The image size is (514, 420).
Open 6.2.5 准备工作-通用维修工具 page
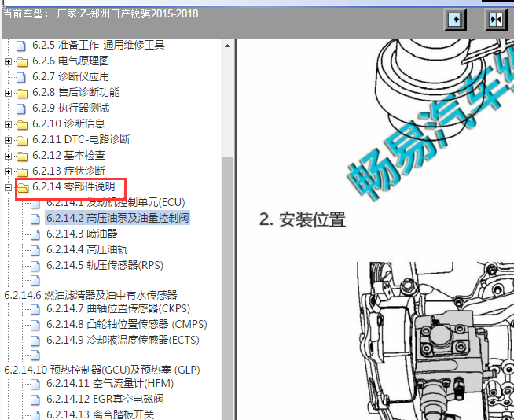[98, 45]
